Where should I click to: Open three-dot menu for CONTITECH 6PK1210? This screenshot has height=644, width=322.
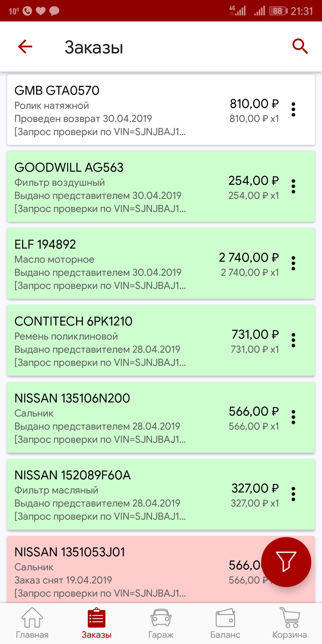(x=293, y=340)
